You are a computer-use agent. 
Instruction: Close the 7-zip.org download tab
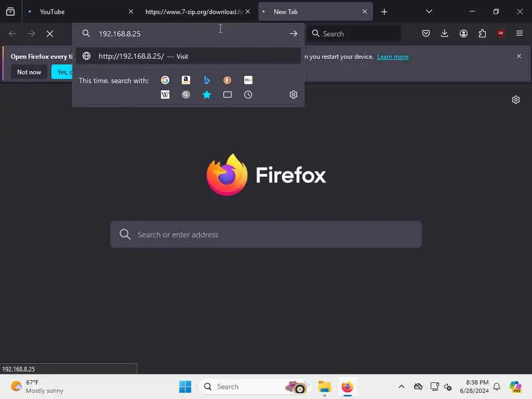coord(248,12)
